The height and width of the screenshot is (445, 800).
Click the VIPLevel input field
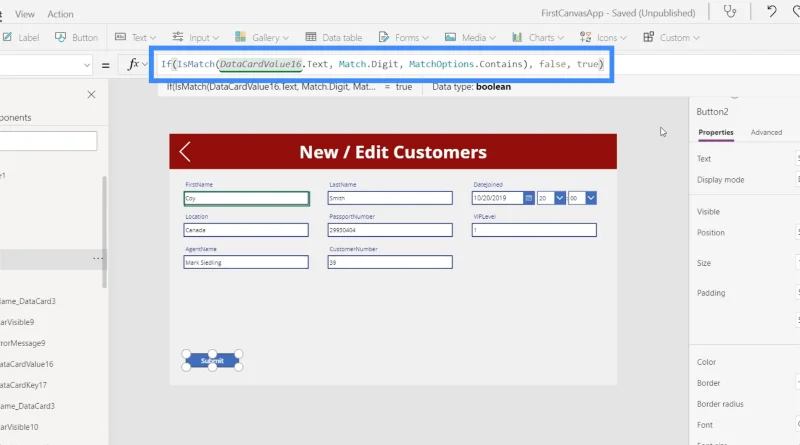coord(534,230)
